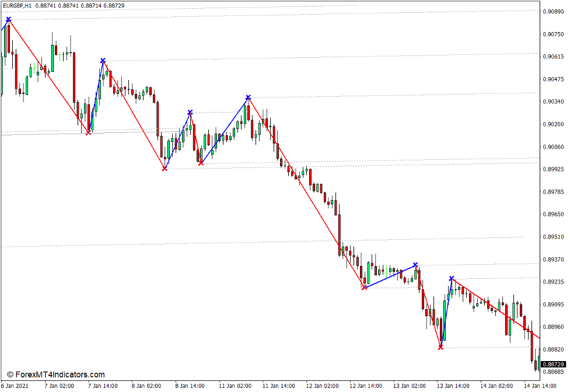Click the red X marker near 7 Jan 14:00 low

pyautogui.click(x=88, y=134)
